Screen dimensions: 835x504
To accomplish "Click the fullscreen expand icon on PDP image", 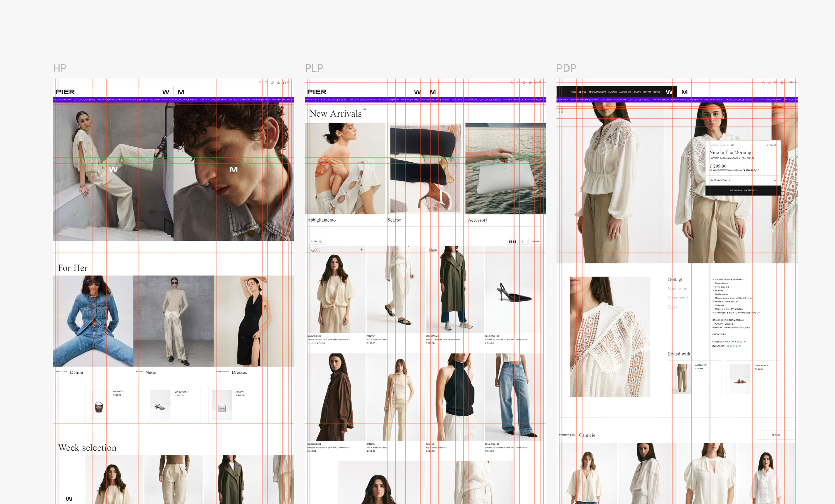I will 561,111.
